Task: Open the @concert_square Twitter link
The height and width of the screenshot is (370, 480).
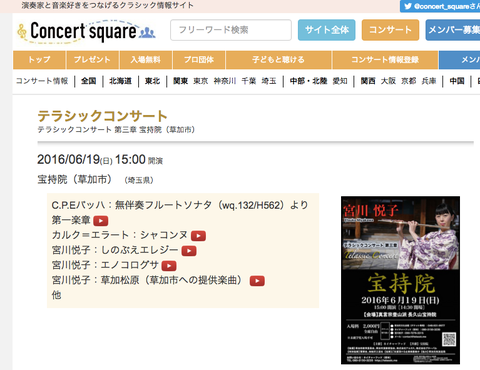Action: [x=440, y=6]
